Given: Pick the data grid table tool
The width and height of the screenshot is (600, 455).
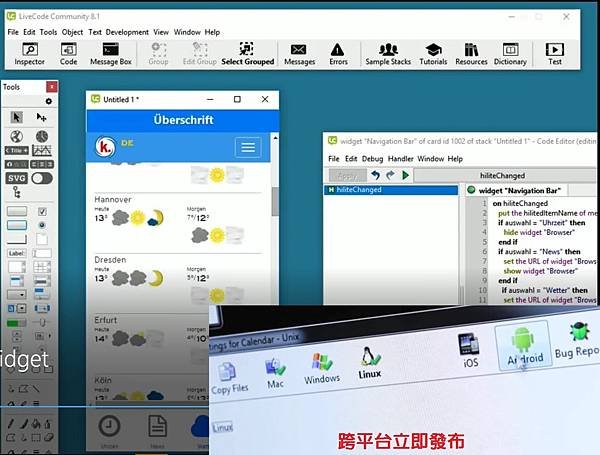Looking at the screenshot, I should (42, 267).
